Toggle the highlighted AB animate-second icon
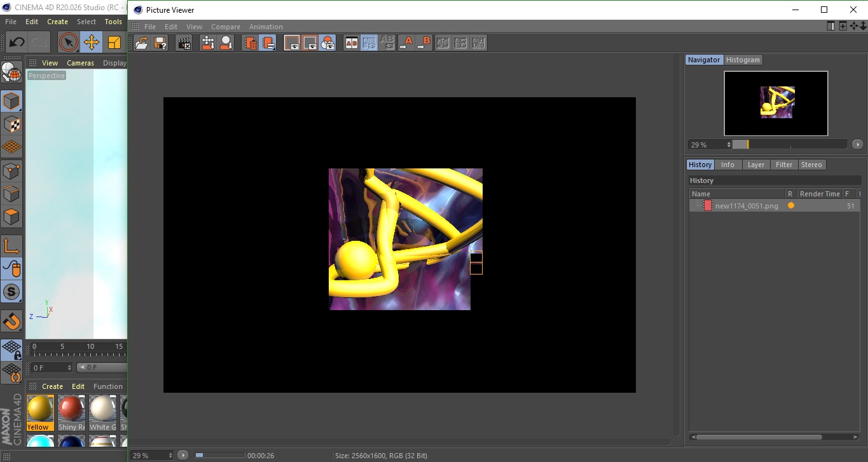Viewport: 868px width, 462px height. pos(369,43)
